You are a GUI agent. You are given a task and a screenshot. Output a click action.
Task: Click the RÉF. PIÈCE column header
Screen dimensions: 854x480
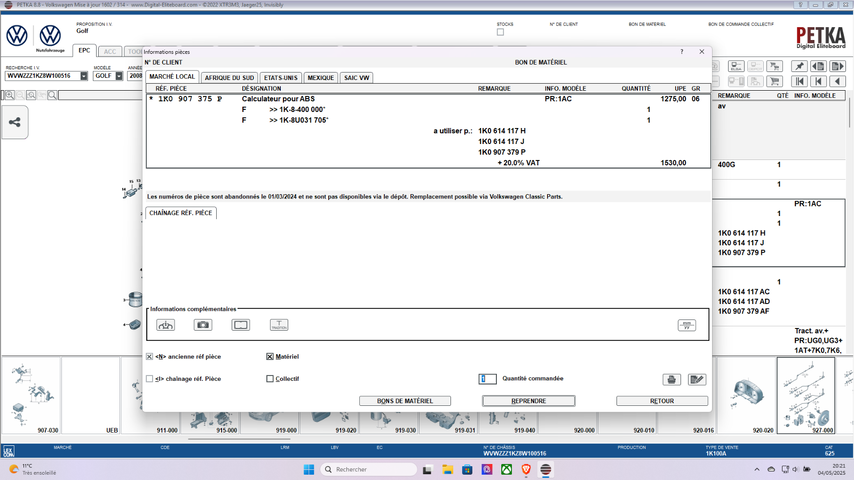[171, 88]
